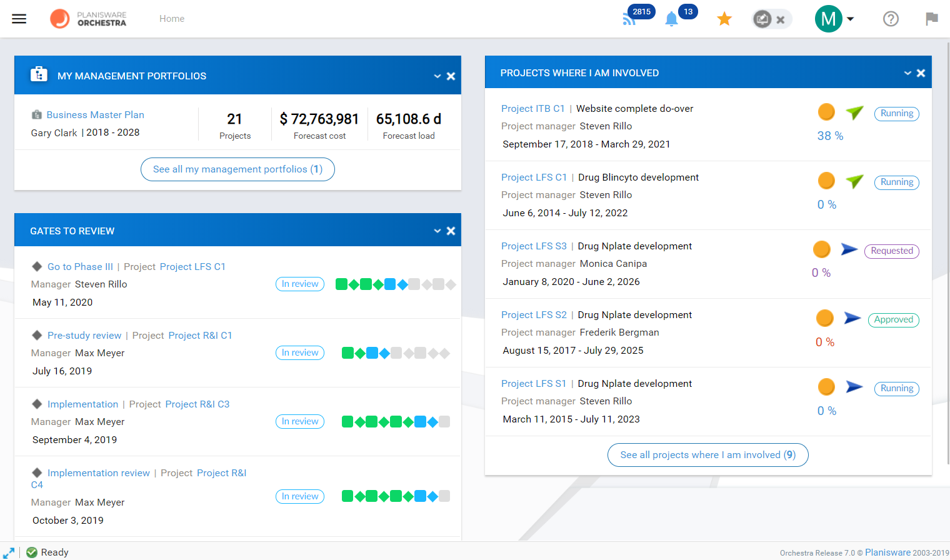The image size is (950, 560).
Task: Click the orange health indicator for Project LFS S3
Action: pyautogui.click(x=821, y=249)
